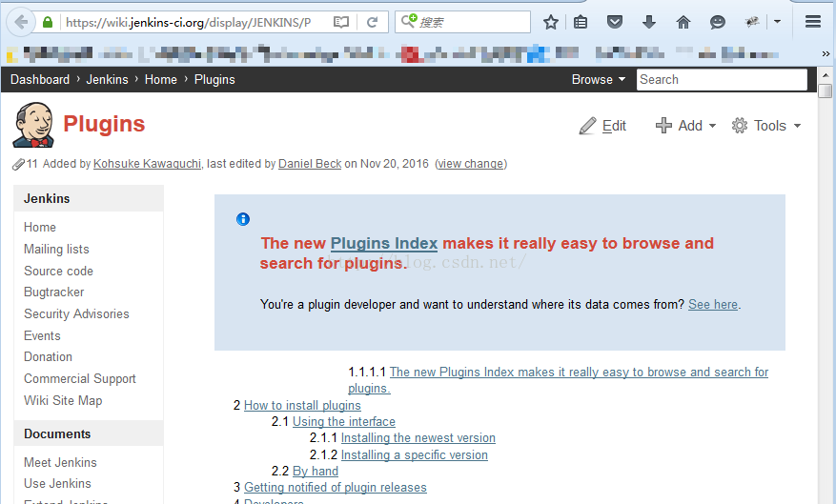Focus the browser search box
This screenshot has width=836, height=504.
[462, 22]
